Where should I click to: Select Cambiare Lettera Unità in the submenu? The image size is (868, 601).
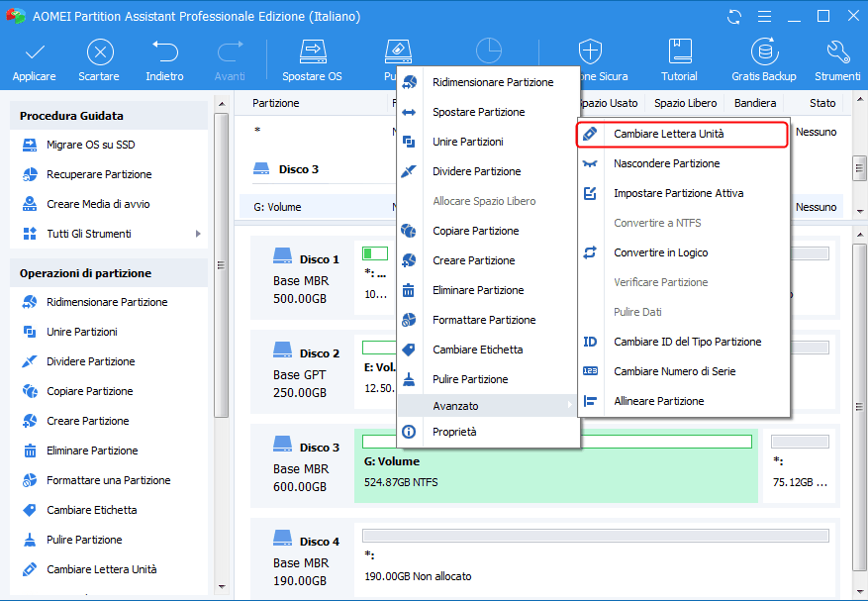[683, 134]
